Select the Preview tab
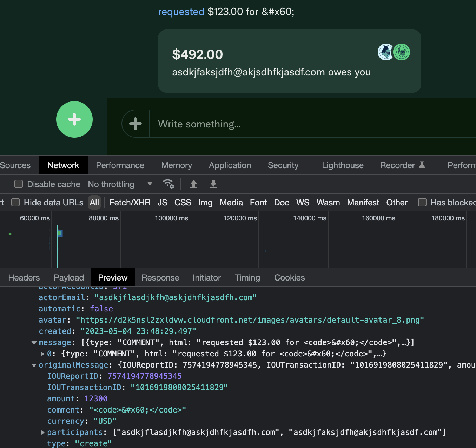Viewport: 476px width, 448px height. pos(113,277)
